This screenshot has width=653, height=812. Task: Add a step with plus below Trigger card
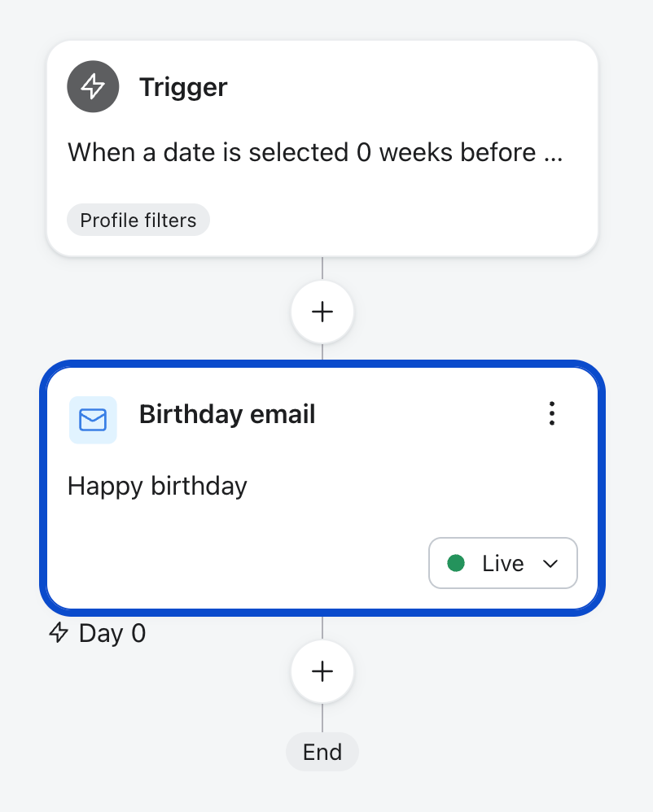(322, 312)
